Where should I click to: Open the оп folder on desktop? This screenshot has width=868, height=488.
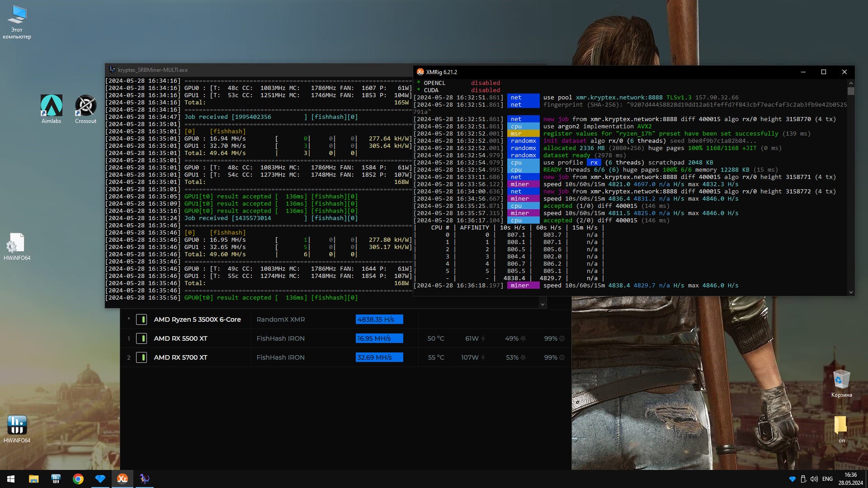(x=841, y=429)
